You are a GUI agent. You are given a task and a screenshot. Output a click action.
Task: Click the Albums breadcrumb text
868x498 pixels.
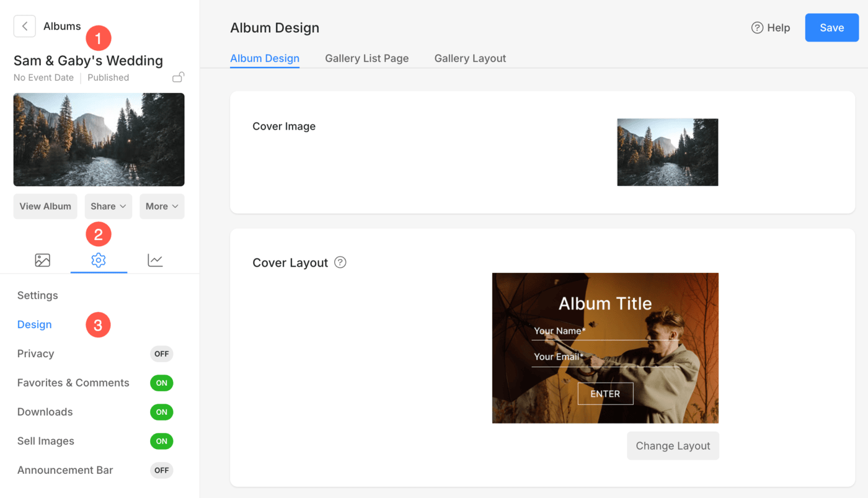62,26
